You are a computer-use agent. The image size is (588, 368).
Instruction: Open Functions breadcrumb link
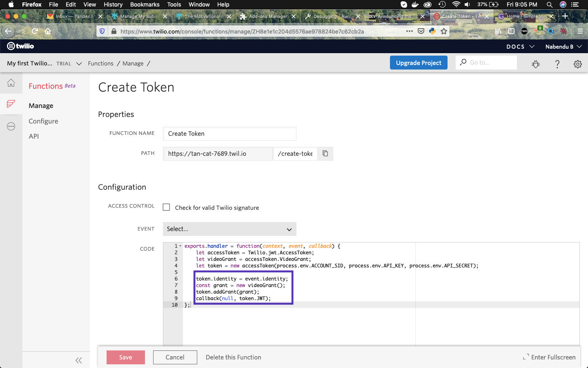(100, 63)
